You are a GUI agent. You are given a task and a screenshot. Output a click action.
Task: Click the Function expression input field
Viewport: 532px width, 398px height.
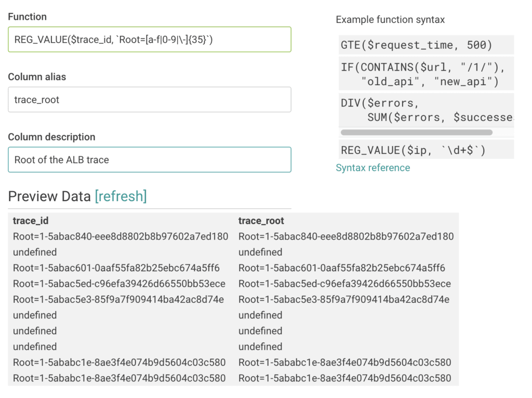pos(149,39)
